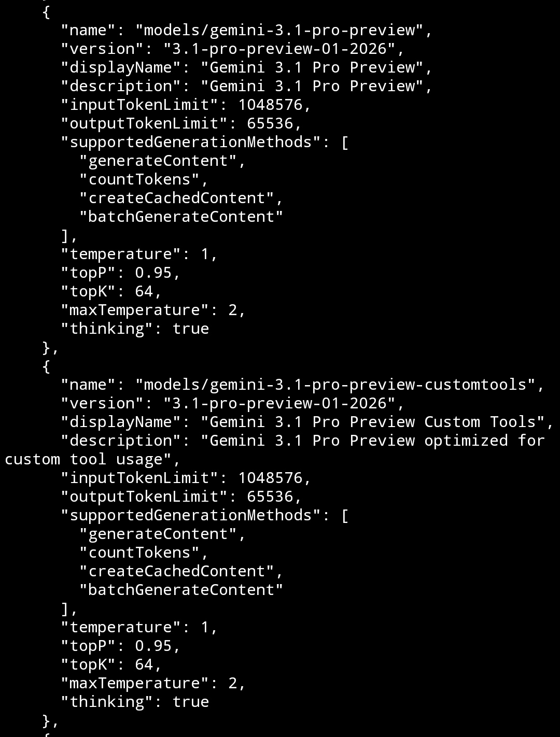560x737 pixels.
Task: Click displayName "Gemini 3.1 Pro Preview Custom Tools"
Action: coord(373,422)
